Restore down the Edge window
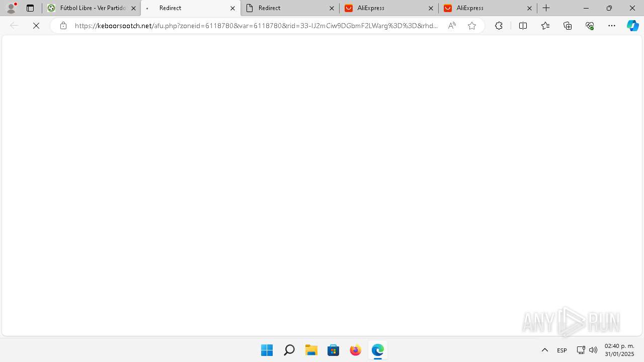The width and height of the screenshot is (644, 362). pyautogui.click(x=609, y=8)
